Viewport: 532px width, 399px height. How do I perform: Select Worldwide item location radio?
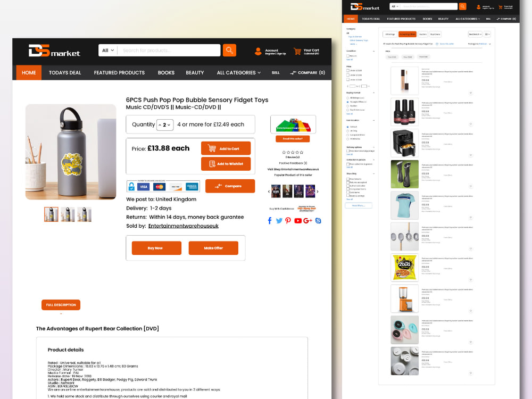pos(347,139)
